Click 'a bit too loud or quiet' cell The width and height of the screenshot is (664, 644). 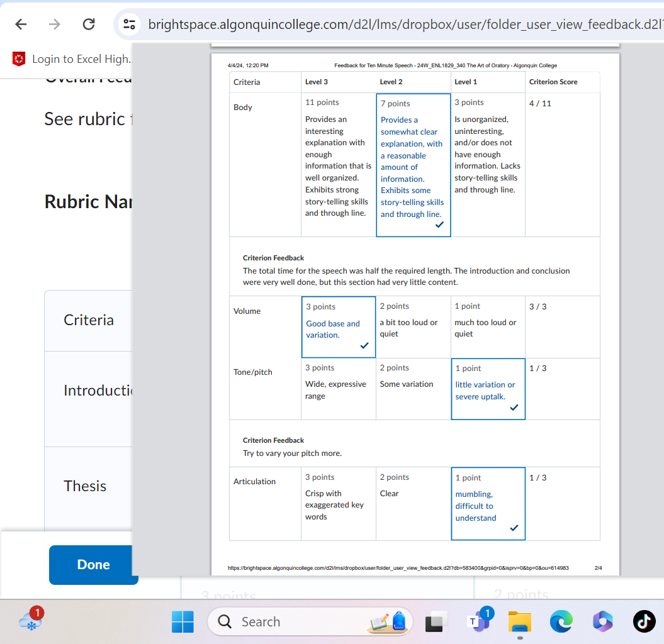(x=408, y=328)
